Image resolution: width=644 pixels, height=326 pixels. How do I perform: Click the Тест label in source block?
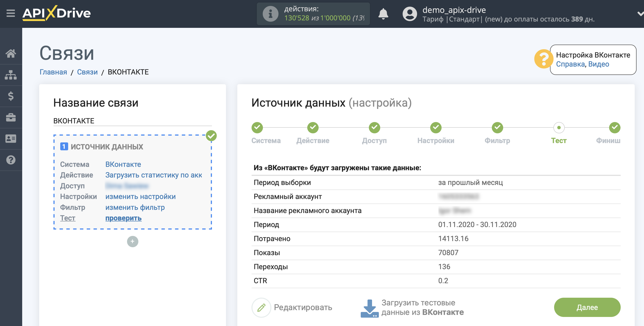click(67, 218)
